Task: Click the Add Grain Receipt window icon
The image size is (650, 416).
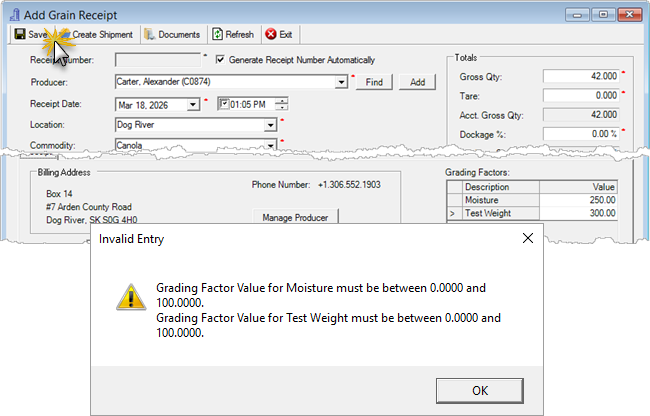Action: pyautogui.click(x=15, y=15)
